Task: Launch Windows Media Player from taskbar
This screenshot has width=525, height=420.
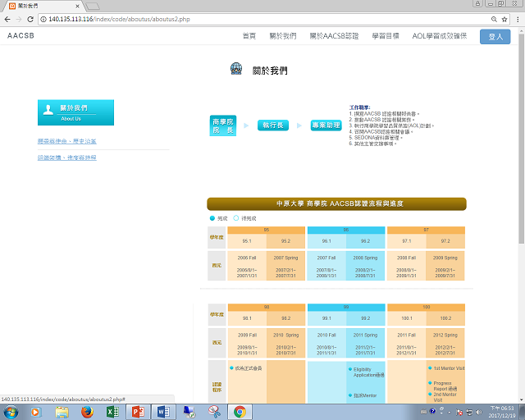Action: 35,412
